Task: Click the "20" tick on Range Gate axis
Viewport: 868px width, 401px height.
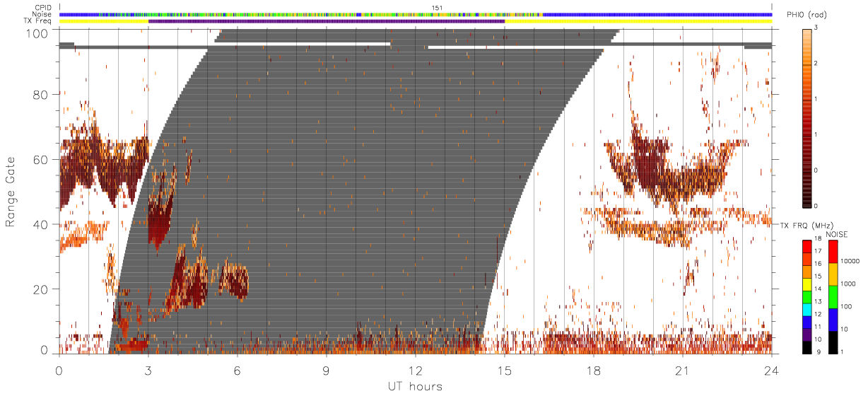Action: 40,289
